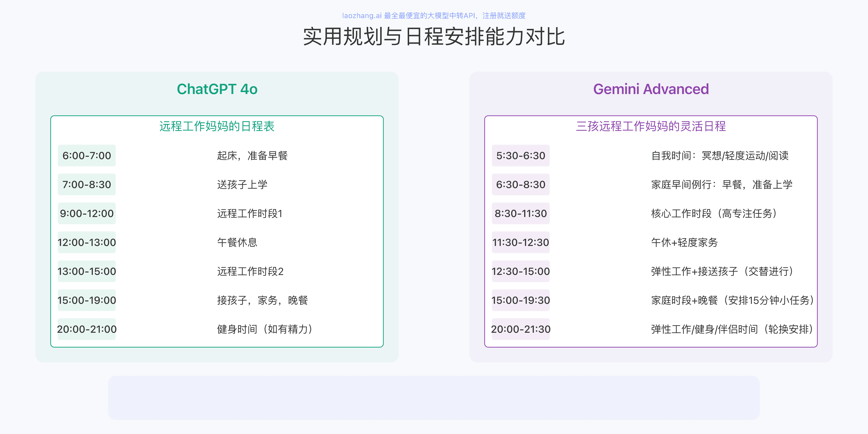Click the text 自我时间：冥想/轻度运动/阅读
This screenshot has width=868, height=434.
point(720,156)
